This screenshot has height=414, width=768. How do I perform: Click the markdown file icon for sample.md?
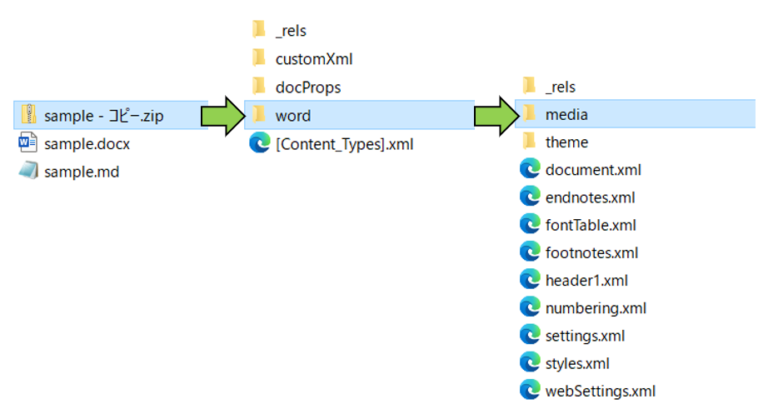[28, 171]
